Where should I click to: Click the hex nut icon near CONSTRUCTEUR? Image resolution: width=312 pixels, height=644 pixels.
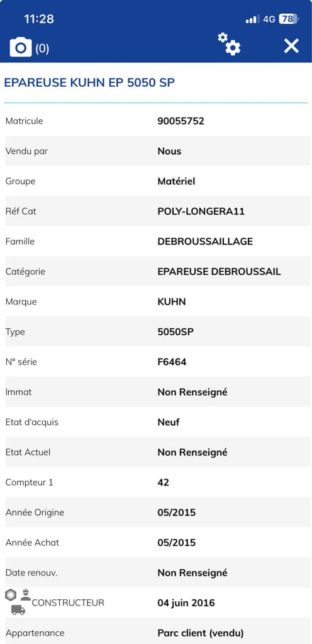click(11, 595)
